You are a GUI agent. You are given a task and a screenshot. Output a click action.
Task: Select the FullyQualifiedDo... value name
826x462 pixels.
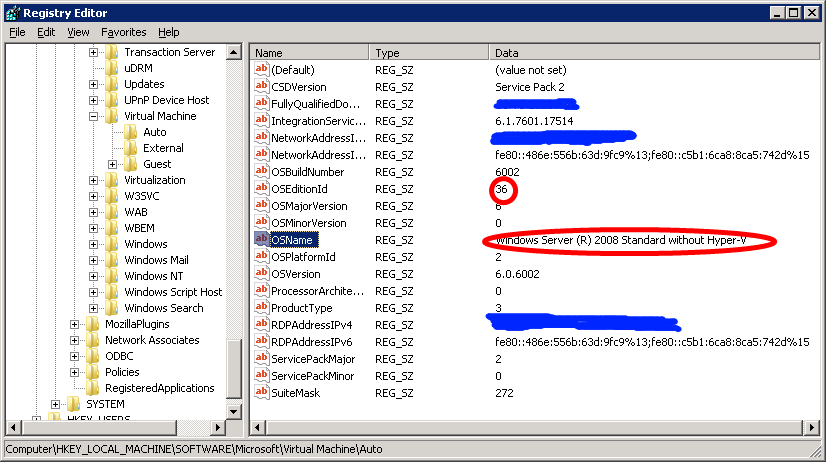tap(316, 104)
